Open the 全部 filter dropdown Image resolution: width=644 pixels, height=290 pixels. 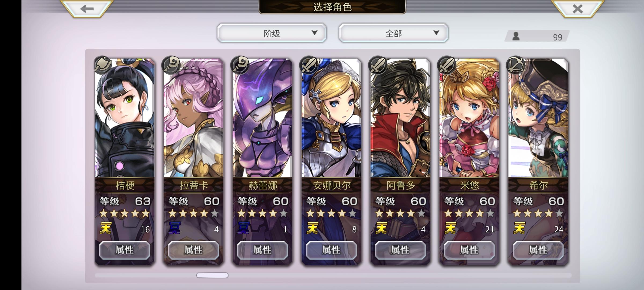coord(393,33)
